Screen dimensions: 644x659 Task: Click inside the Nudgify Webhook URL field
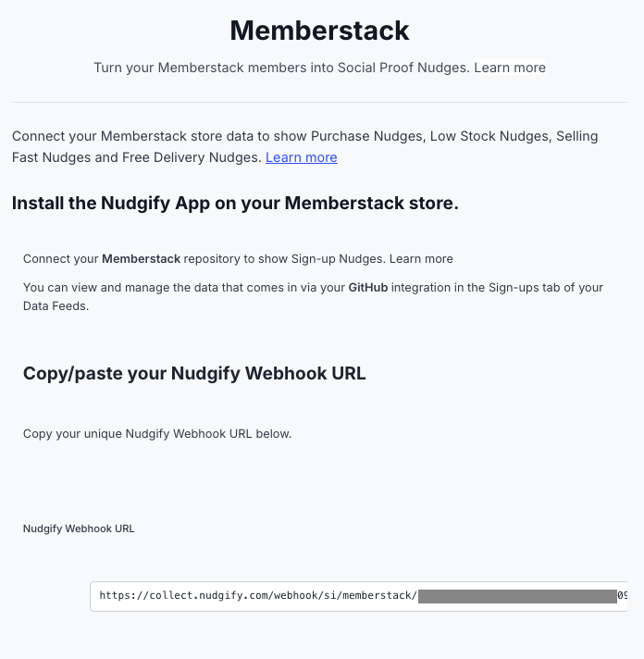coord(358,596)
